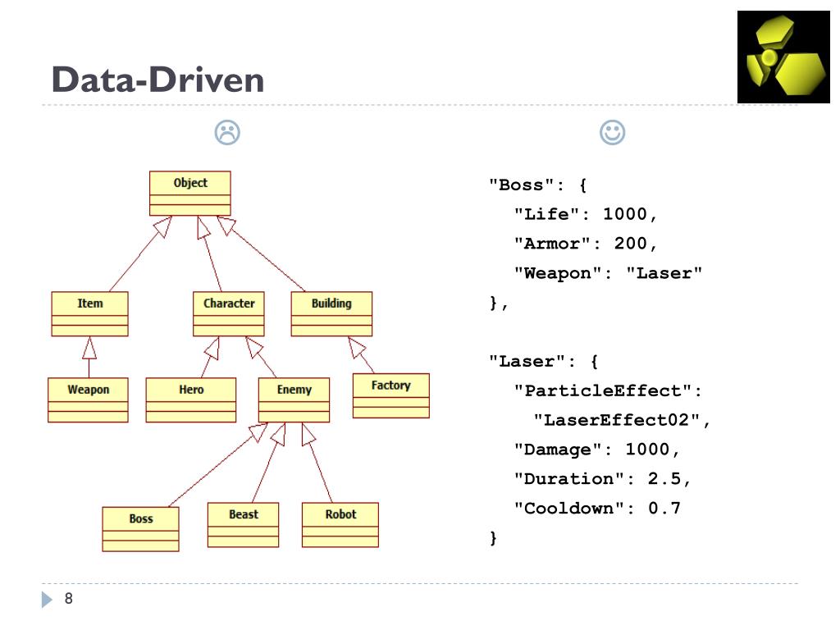This screenshot has height=630, width=840.
Task: Select the Building class box
Action: (331, 314)
